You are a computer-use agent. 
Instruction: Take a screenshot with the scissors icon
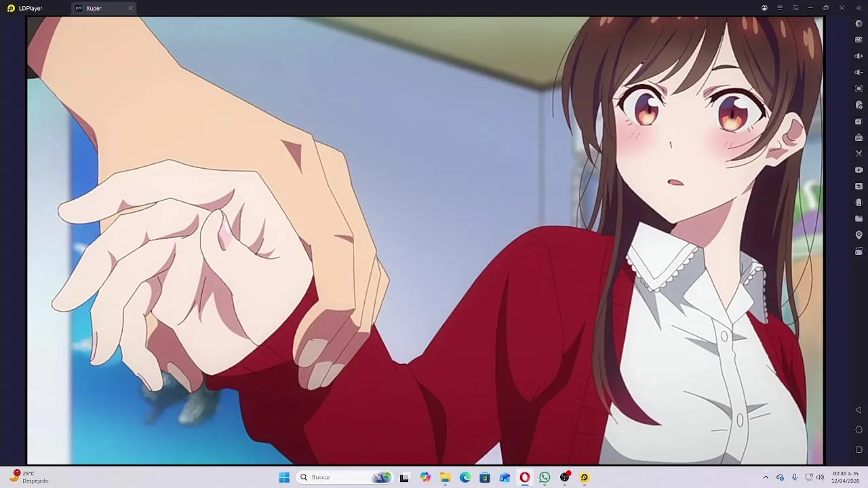[x=859, y=154]
